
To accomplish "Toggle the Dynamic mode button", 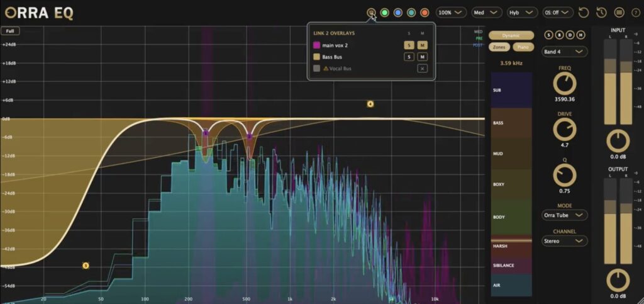I will coord(511,36).
